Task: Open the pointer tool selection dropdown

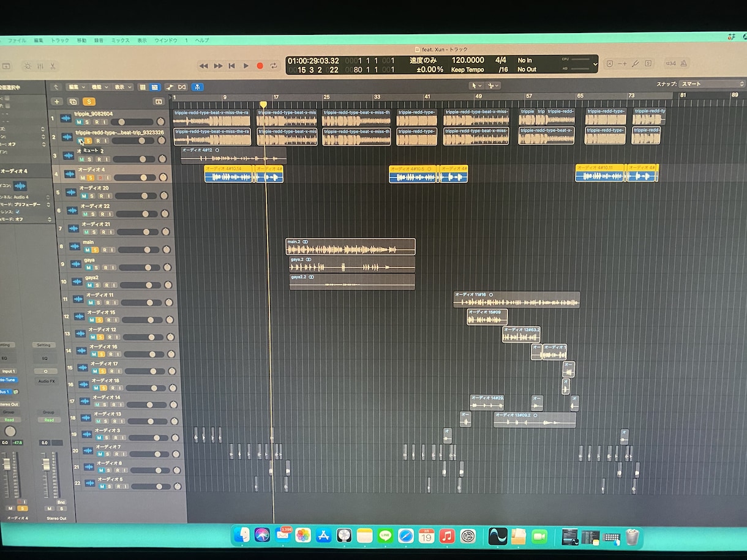Action: point(476,86)
